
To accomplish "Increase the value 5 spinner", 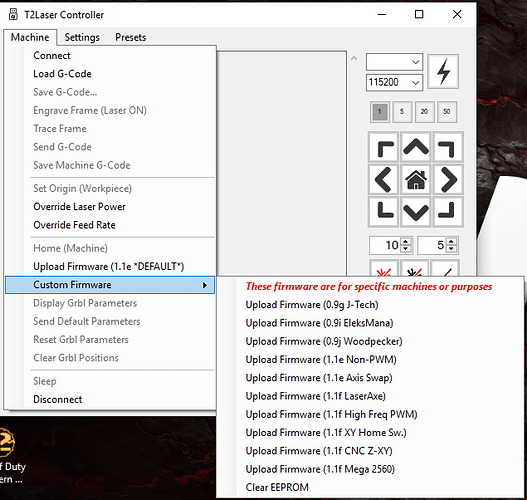I will [451, 242].
